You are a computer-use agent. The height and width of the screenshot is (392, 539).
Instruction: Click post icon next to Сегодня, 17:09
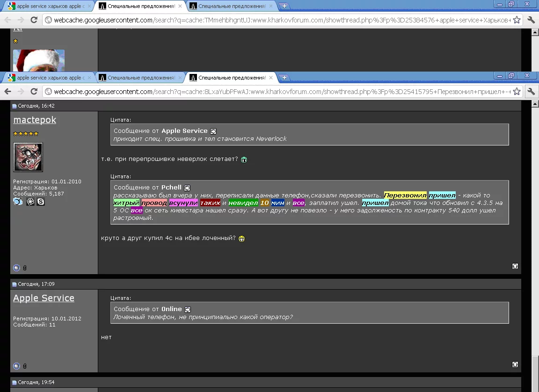[15, 284]
